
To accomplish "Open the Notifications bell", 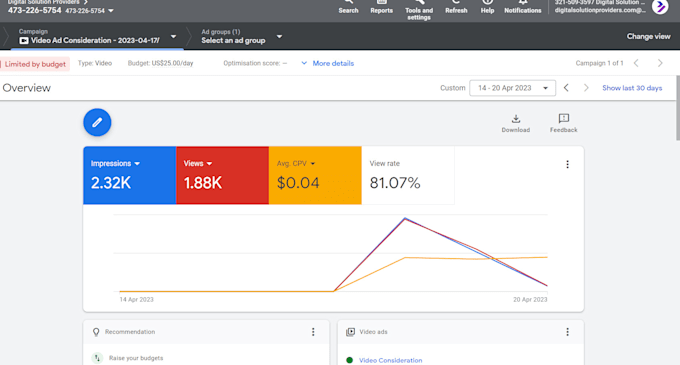I will [523, 7].
